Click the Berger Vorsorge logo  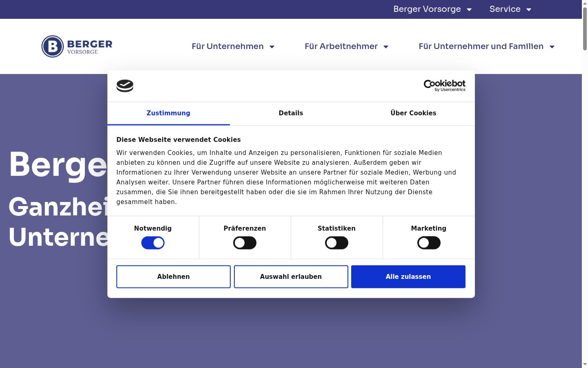[x=77, y=46]
